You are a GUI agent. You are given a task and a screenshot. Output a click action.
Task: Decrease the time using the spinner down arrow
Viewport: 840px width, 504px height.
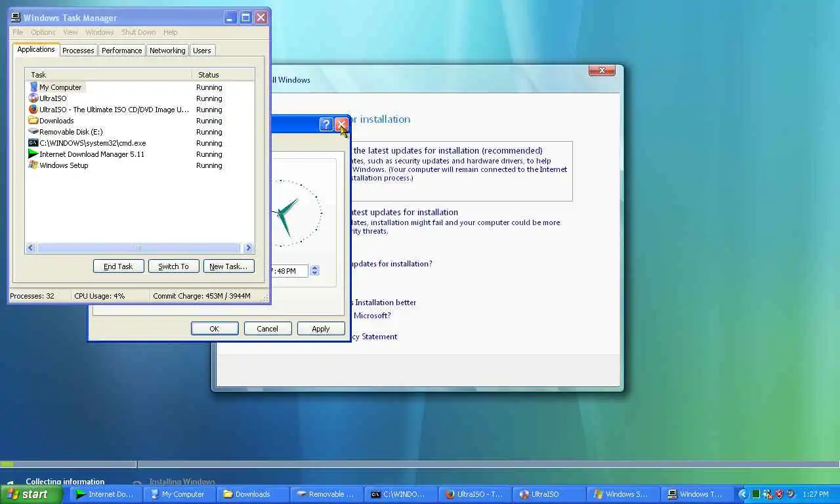(x=315, y=273)
